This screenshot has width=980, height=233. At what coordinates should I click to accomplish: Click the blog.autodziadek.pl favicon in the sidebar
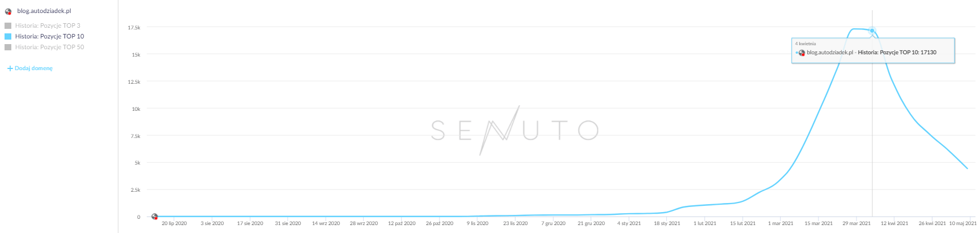[8, 11]
